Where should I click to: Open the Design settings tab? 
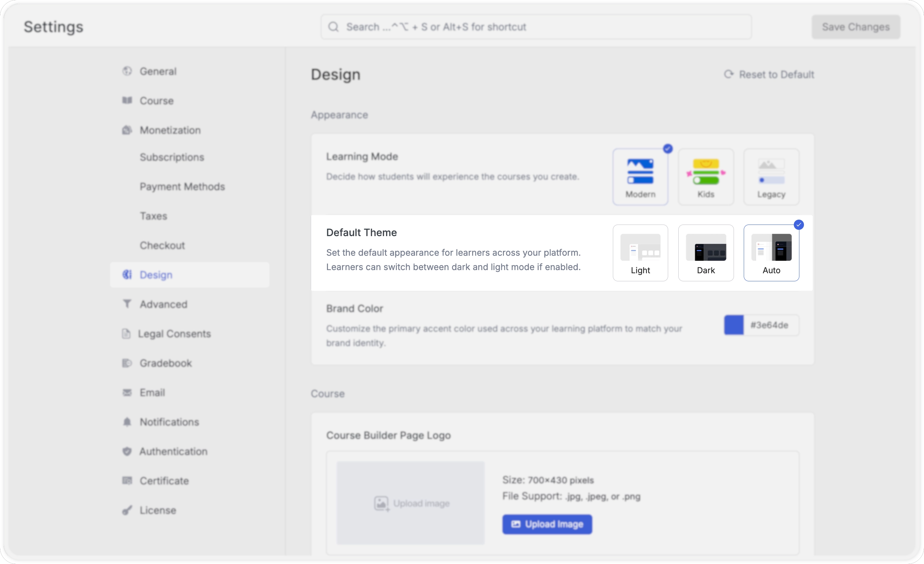(x=189, y=275)
